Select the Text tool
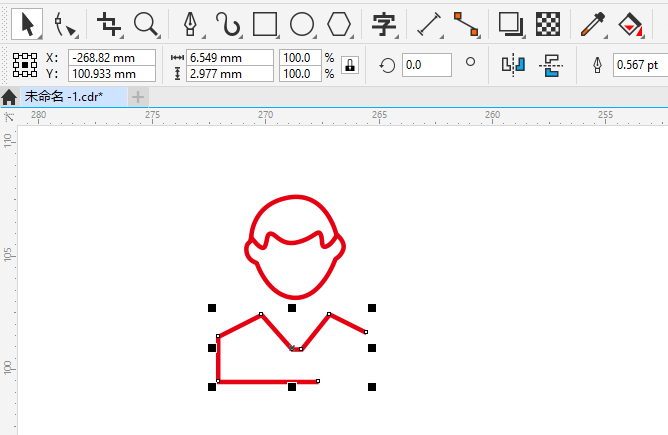This screenshot has height=435, width=668. [383, 24]
